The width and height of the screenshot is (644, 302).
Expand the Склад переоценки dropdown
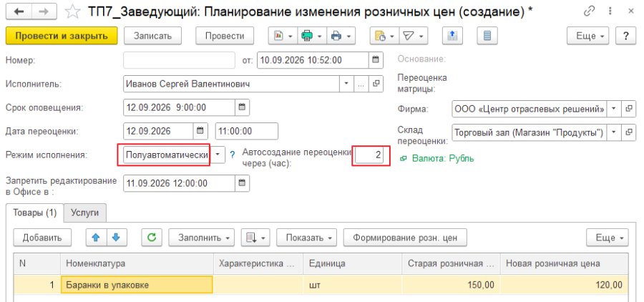[614, 132]
